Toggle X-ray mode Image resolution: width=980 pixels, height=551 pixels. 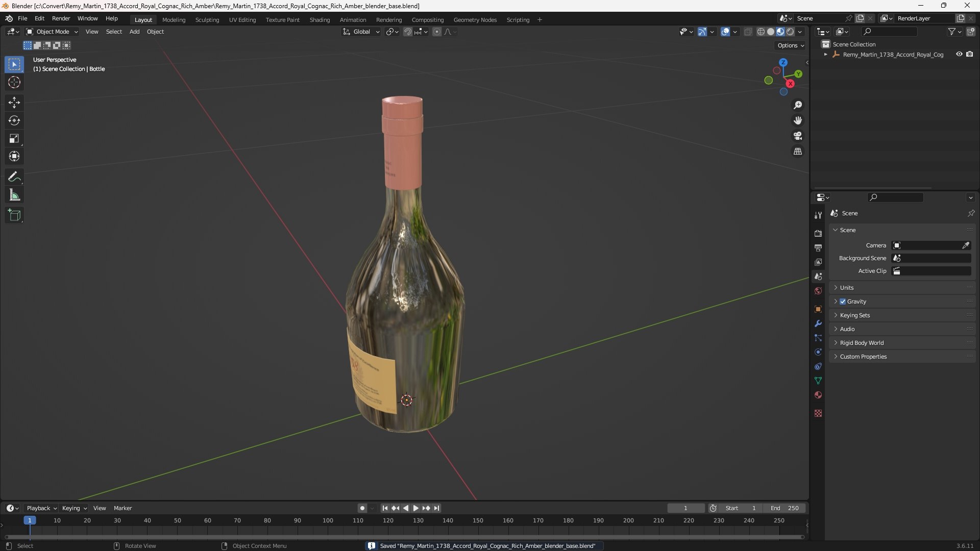coord(748,32)
